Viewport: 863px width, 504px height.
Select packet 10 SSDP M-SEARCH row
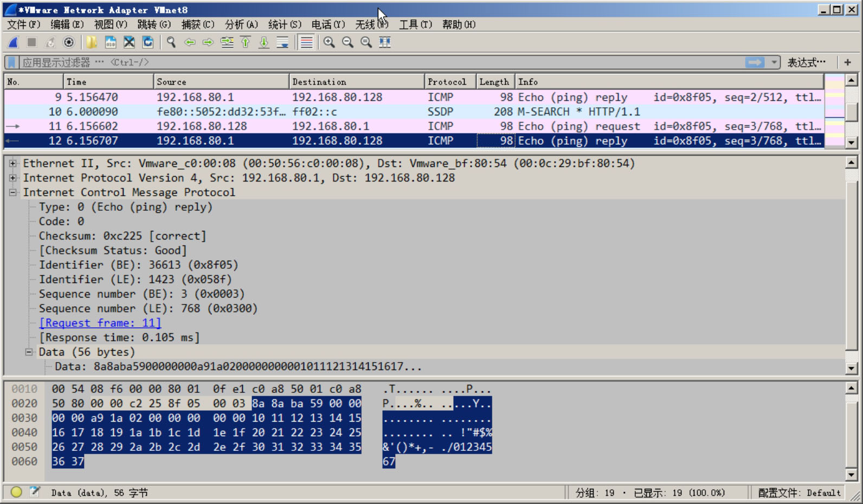(414, 112)
